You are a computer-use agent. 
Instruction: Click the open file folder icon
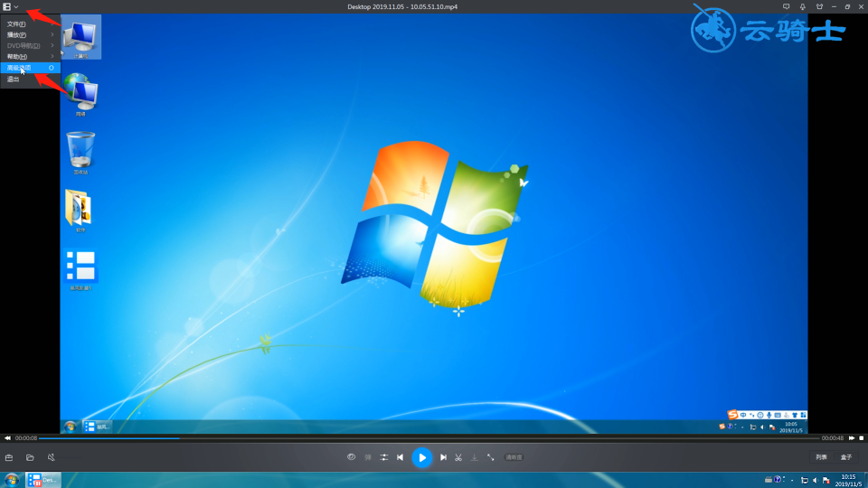click(30, 457)
